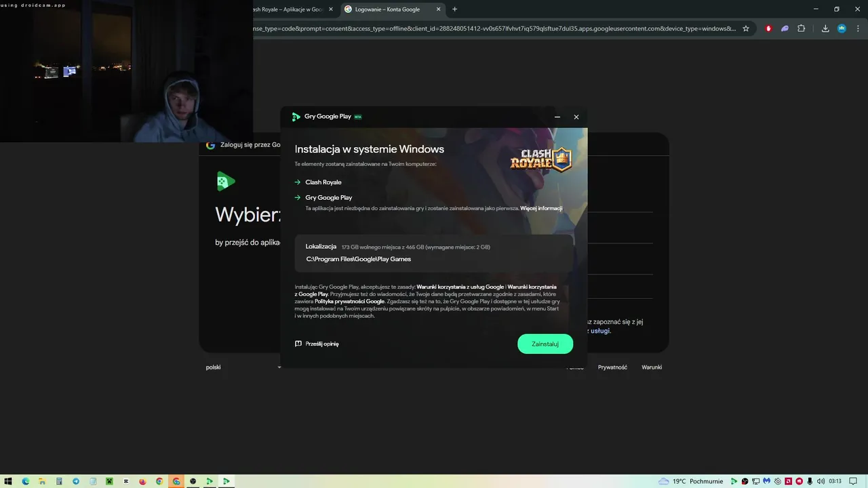
Task: Close the Clash Royale browser tab
Action: (x=331, y=9)
